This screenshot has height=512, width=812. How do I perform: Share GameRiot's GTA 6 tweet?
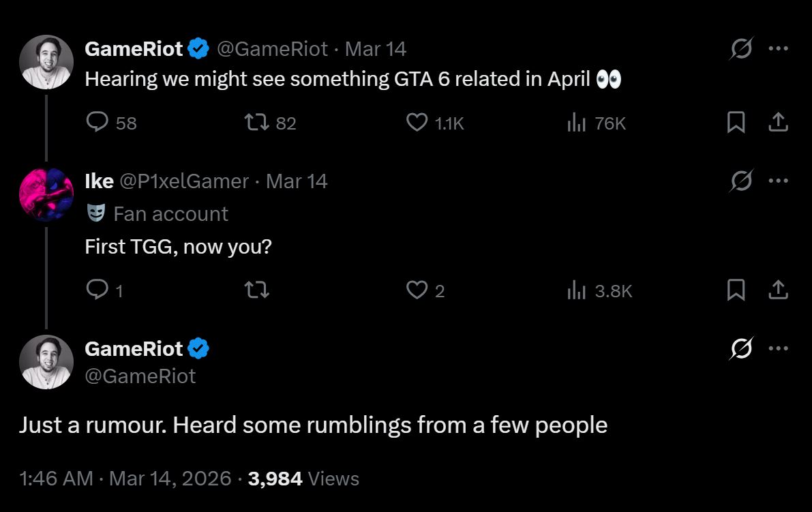(779, 123)
